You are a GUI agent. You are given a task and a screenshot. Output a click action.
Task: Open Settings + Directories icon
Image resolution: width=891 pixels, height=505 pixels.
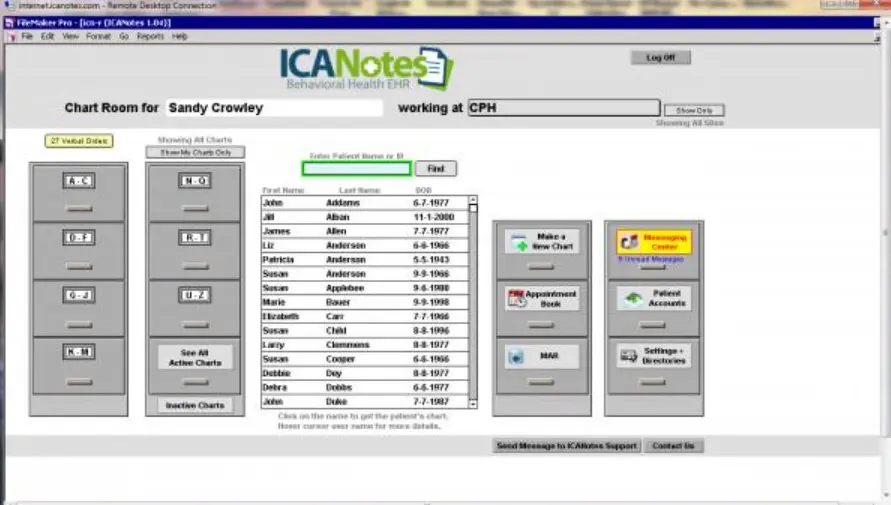628,356
